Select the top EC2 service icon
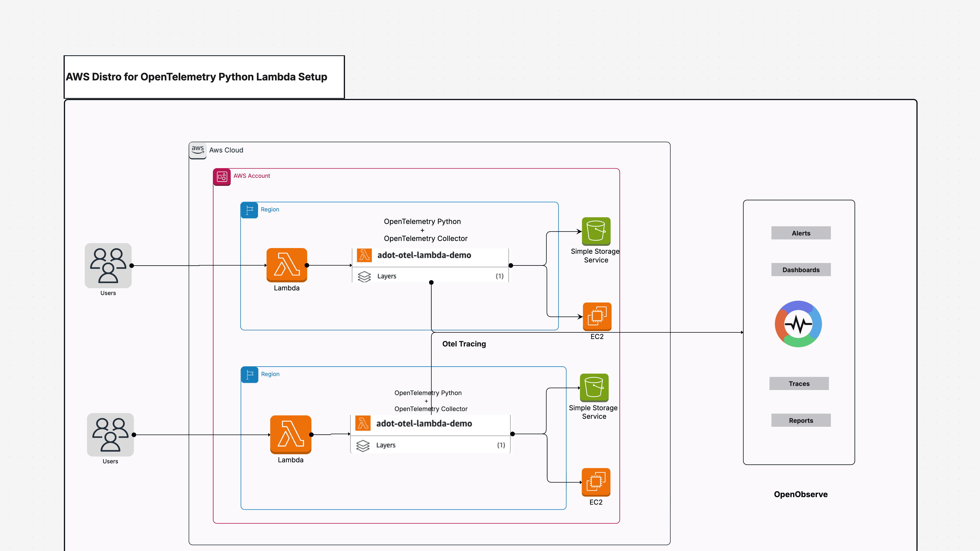Screen dimensions: 980x551 click(597, 316)
